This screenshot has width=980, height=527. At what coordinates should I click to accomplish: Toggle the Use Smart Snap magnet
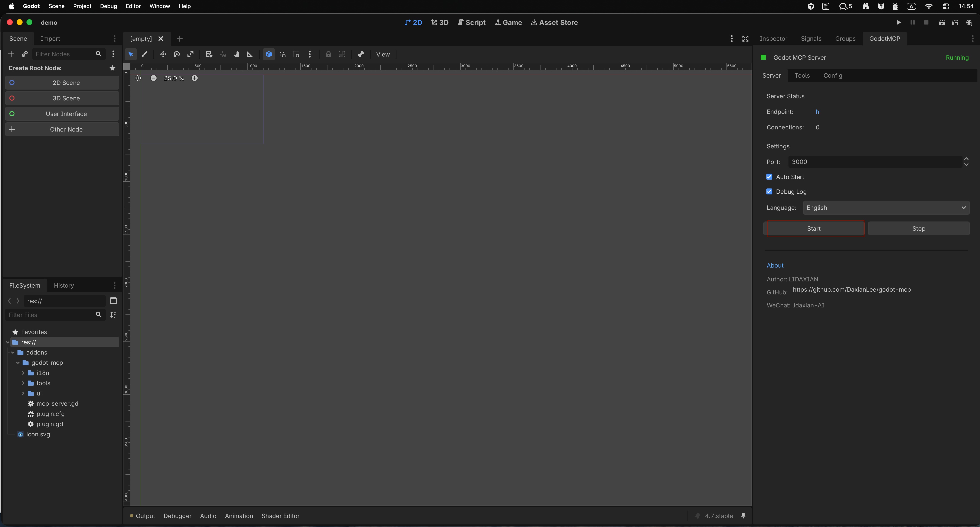[283, 54]
